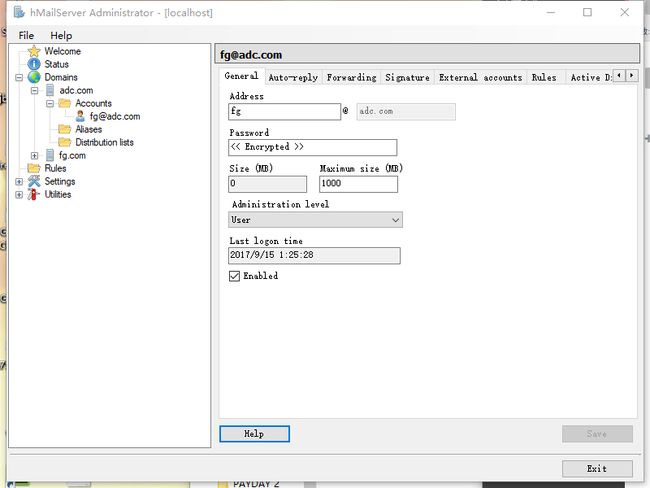
Task: Select fg@adc.com account label
Action: coord(115,116)
